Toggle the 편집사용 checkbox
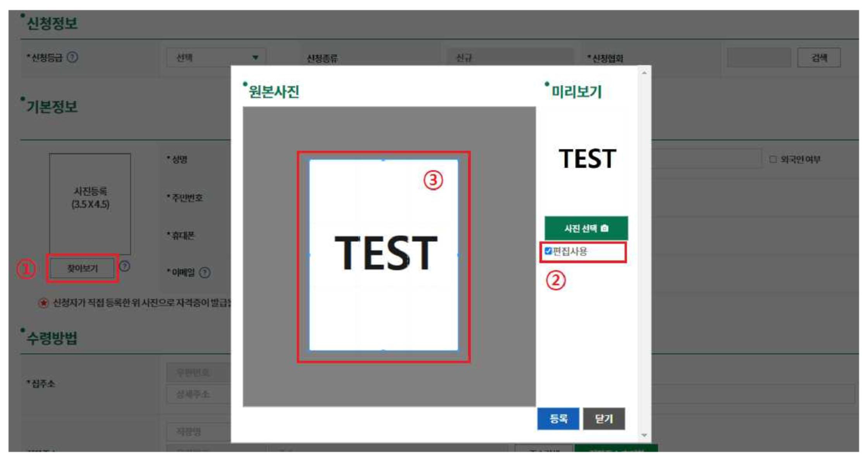Viewport: 868px width, 462px height. tap(548, 251)
